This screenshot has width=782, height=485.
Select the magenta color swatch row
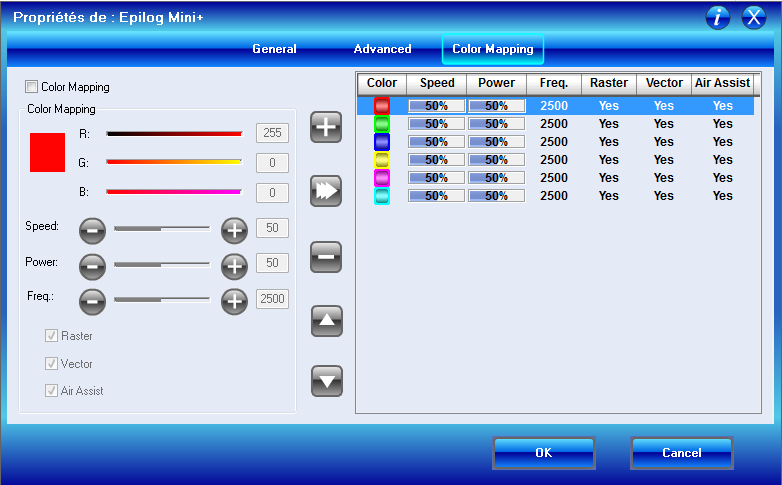click(555, 178)
